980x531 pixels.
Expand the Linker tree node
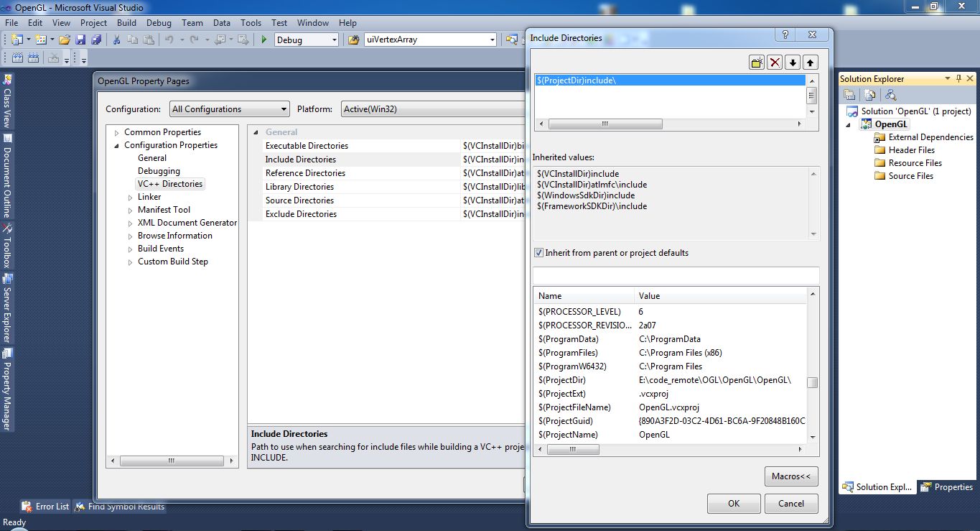(x=130, y=197)
